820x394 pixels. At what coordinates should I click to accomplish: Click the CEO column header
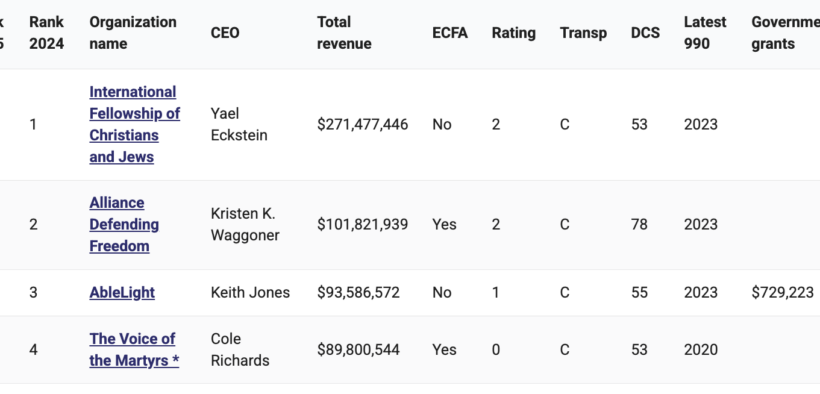225,33
